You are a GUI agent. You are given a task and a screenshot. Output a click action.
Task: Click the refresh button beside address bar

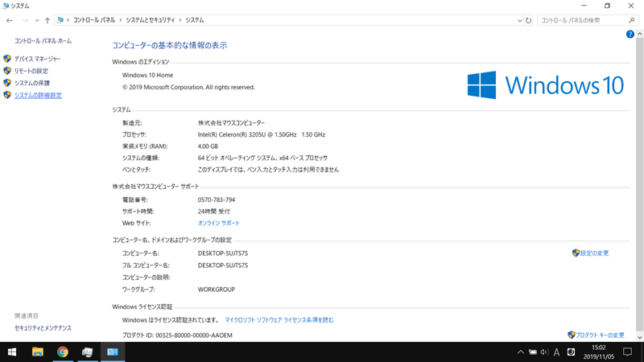pyautogui.click(x=528, y=20)
